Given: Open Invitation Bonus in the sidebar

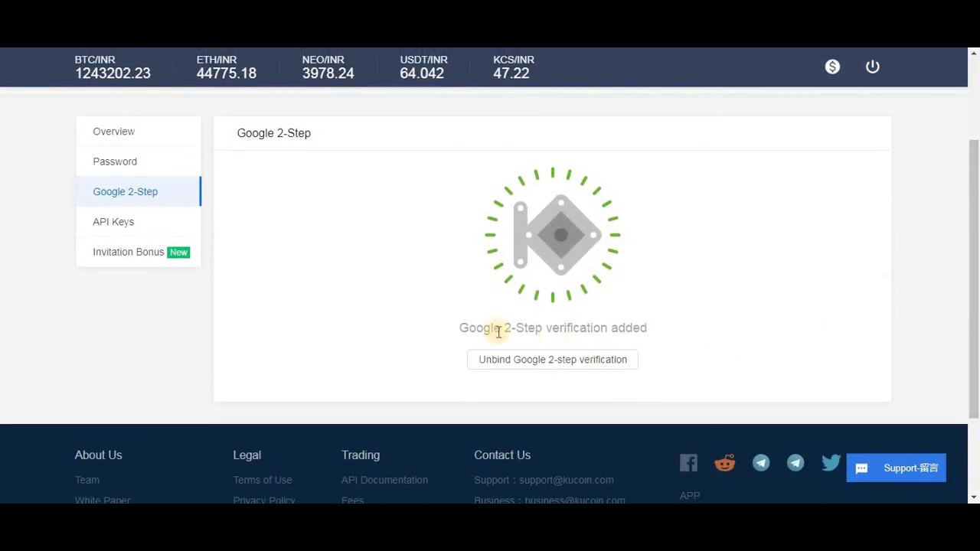Looking at the screenshot, I should tap(139, 252).
